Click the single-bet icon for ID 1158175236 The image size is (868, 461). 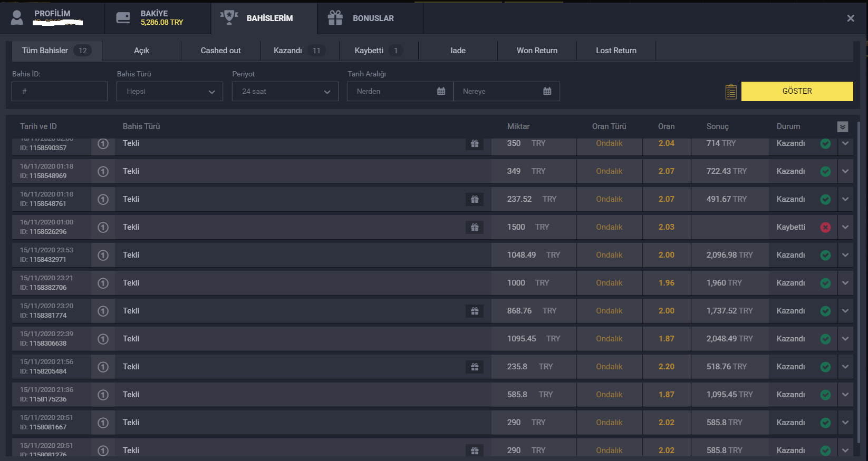pos(103,395)
